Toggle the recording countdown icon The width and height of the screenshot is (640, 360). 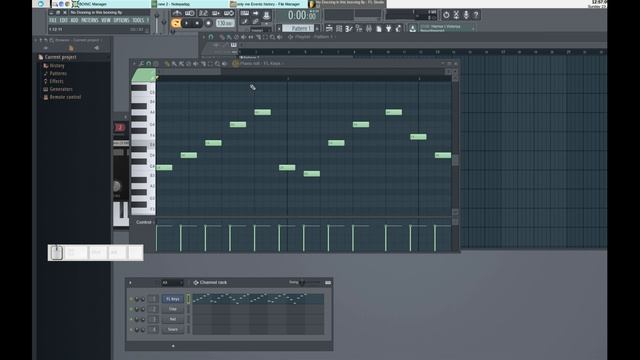[x=203, y=13]
